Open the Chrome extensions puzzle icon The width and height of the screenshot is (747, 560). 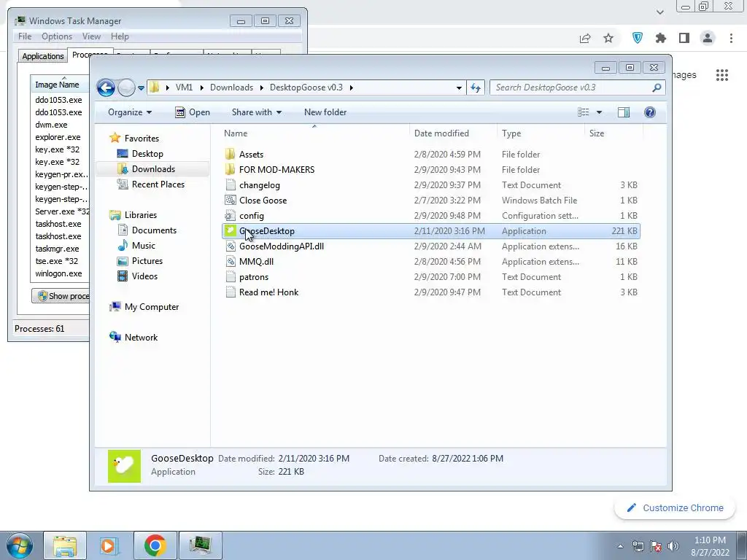pyautogui.click(x=661, y=38)
